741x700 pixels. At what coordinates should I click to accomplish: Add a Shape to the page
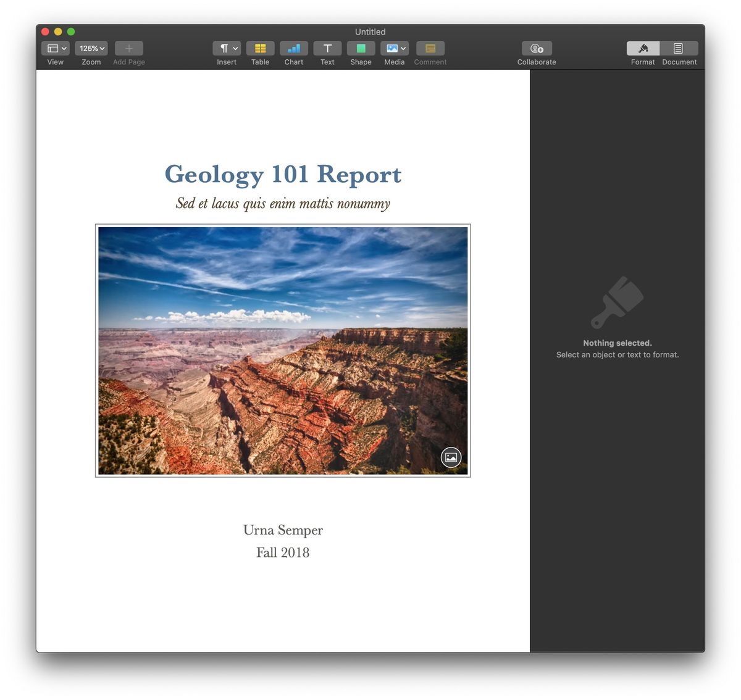point(361,48)
